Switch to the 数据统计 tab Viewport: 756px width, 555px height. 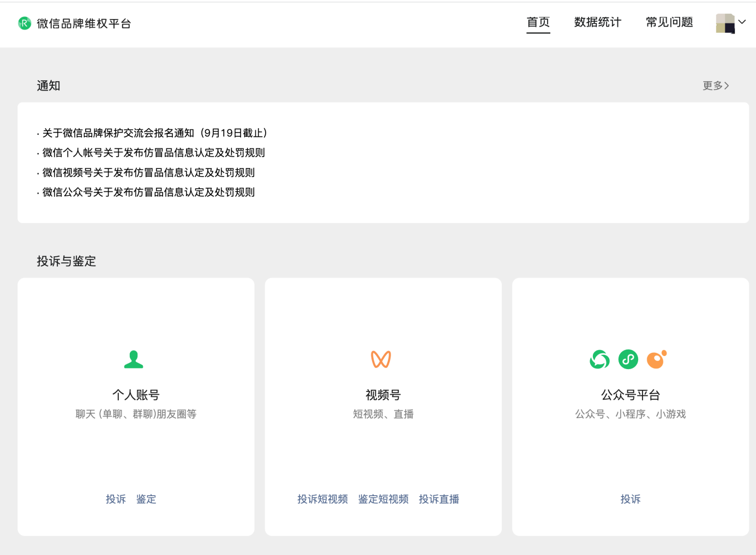pos(598,22)
